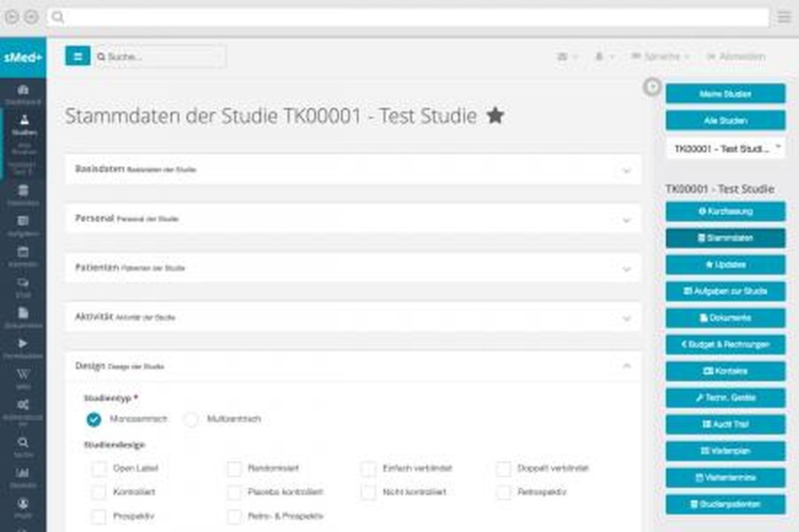Open the TK00001 study selector dropdown
The height and width of the screenshot is (532, 799).
724,148
